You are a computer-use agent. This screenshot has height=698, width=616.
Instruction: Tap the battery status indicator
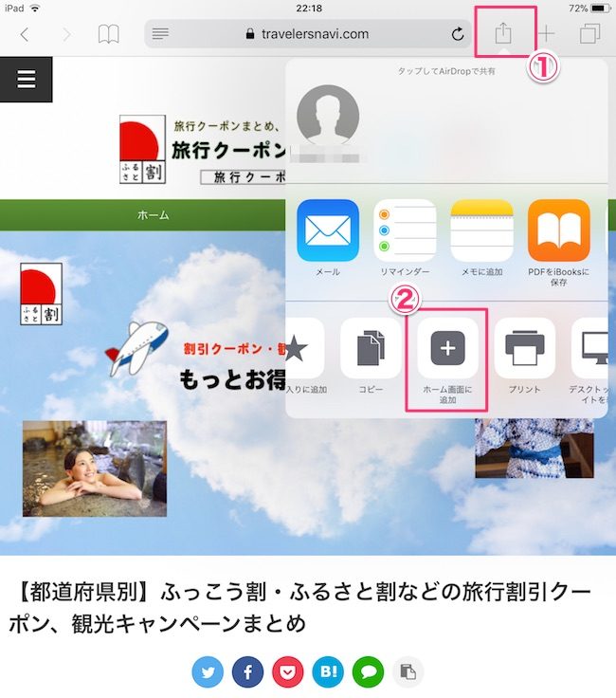point(600,8)
